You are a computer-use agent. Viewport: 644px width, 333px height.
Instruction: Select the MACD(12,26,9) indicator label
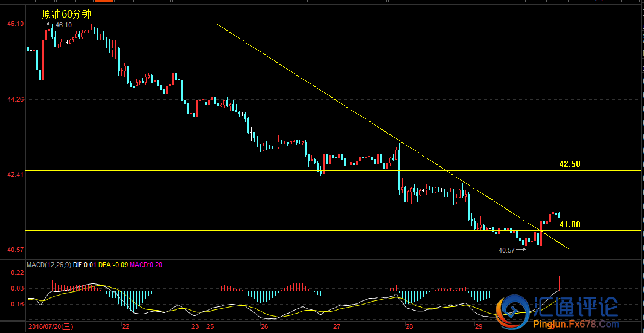tap(49, 265)
